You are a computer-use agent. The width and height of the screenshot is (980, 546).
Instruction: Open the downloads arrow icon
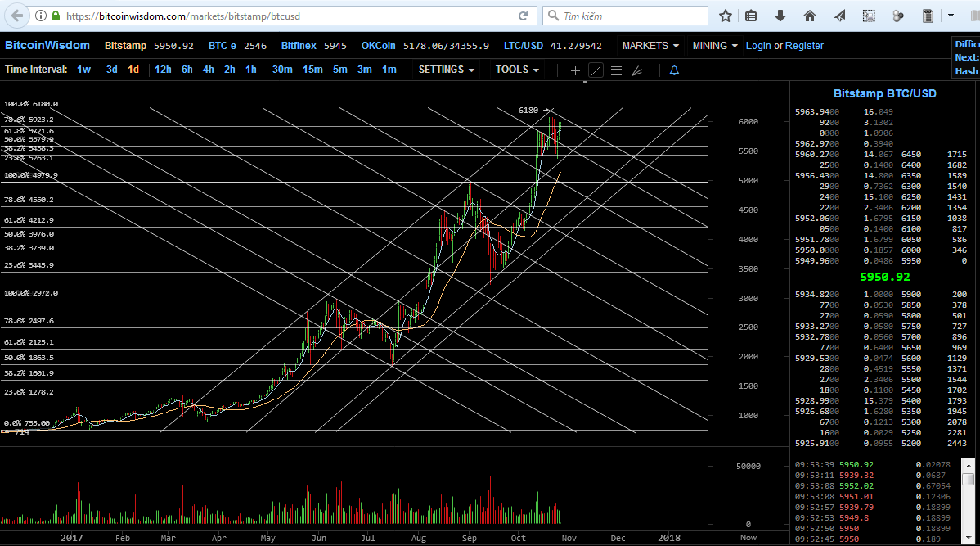[x=780, y=16]
